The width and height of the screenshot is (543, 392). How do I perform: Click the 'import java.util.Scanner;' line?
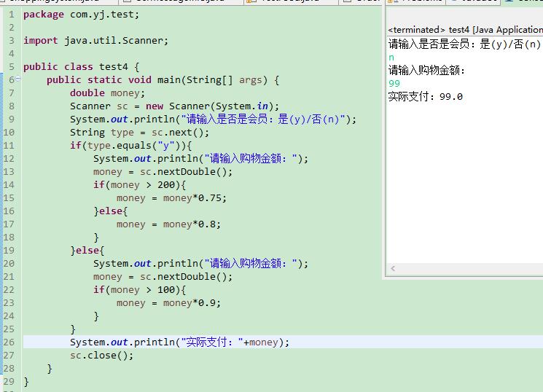click(95, 41)
